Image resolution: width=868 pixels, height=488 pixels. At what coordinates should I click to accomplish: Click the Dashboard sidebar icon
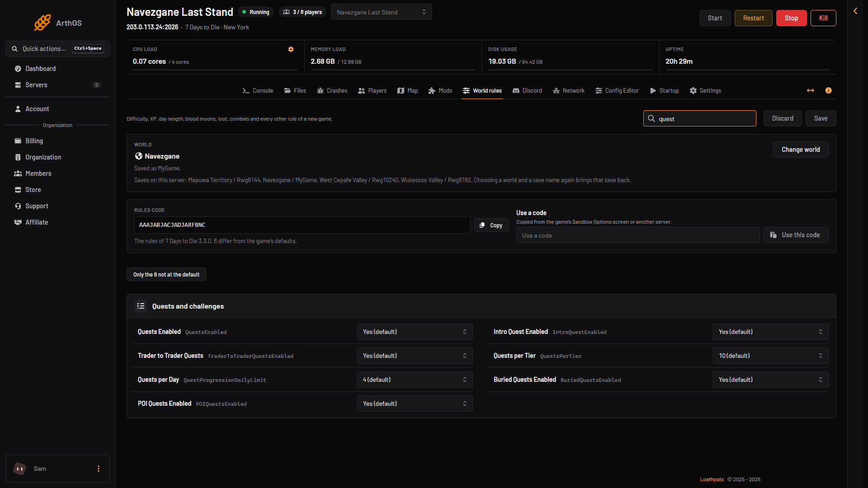click(x=18, y=69)
